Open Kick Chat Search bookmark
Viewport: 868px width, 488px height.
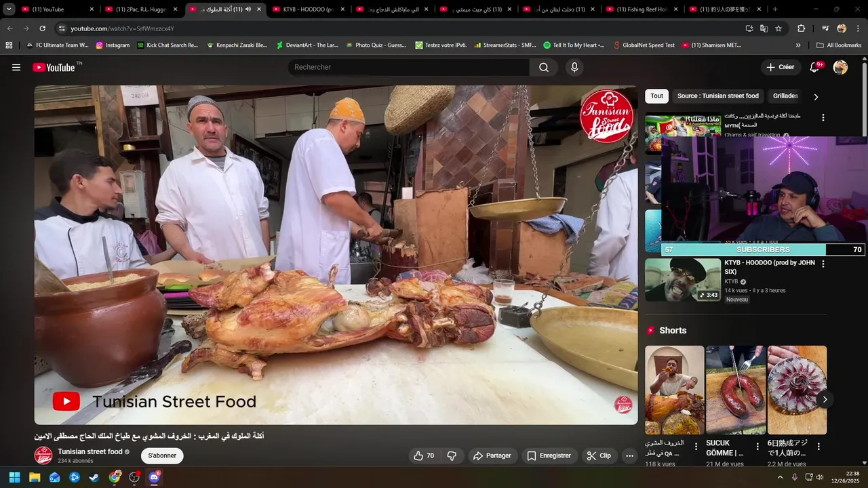tap(167, 45)
